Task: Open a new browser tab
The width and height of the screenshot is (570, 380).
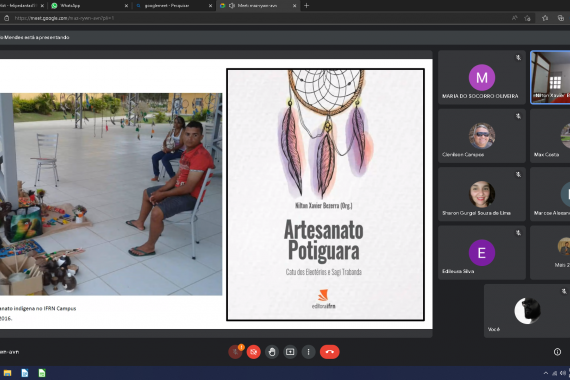Action: [x=306, y=5]
